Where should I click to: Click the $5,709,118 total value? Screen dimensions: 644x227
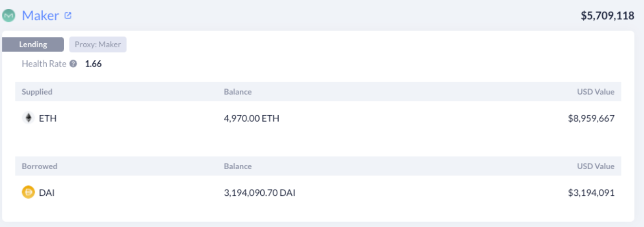click(x=608, y=16)
